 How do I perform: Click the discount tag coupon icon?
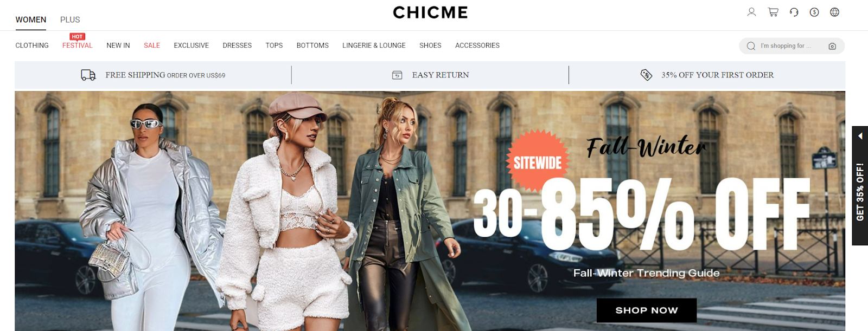646,75
